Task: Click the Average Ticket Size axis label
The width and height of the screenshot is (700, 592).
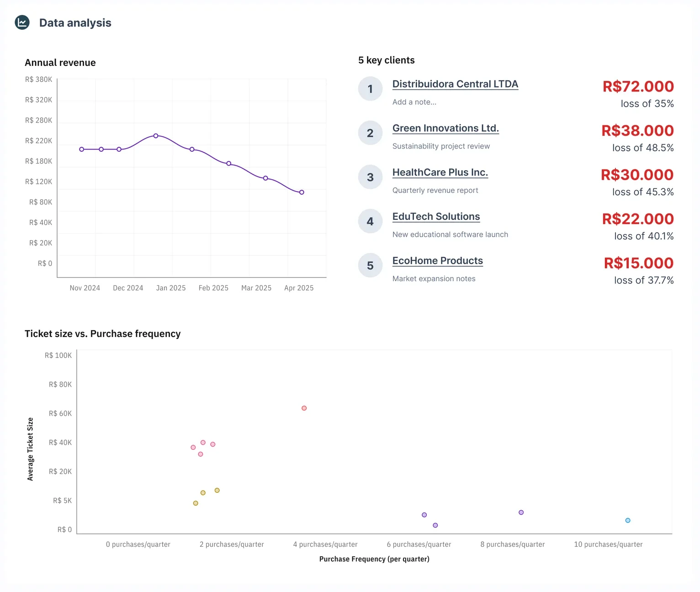Action: point(30,449)
